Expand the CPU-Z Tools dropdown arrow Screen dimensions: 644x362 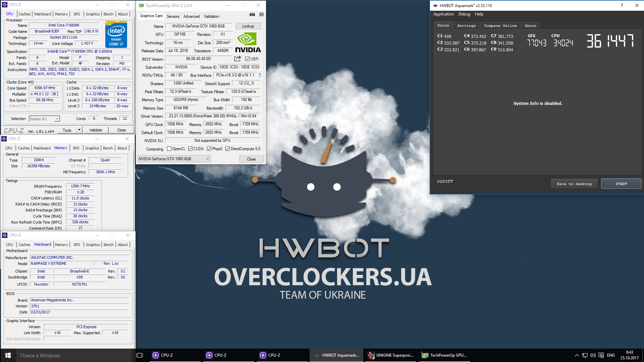[x=79, y=130]
